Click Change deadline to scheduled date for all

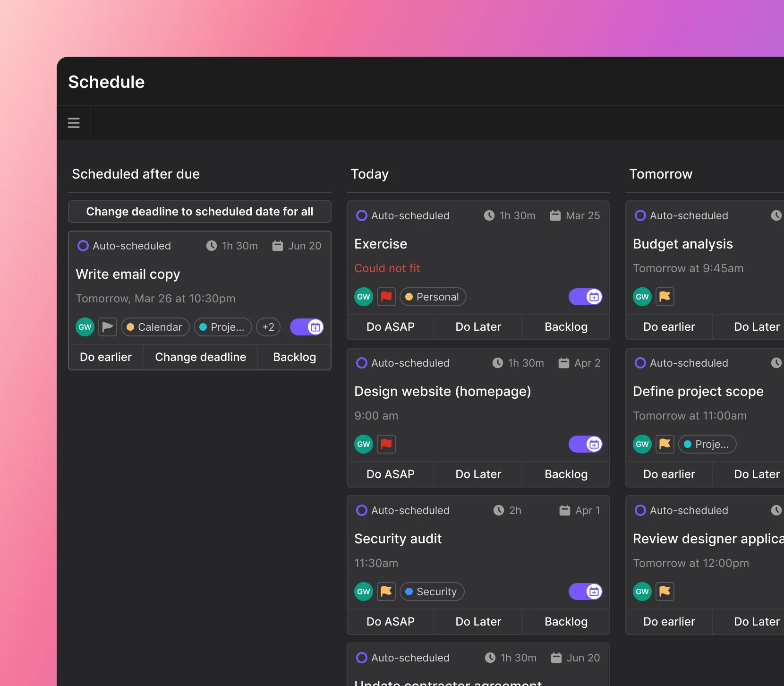coord(199,211)
